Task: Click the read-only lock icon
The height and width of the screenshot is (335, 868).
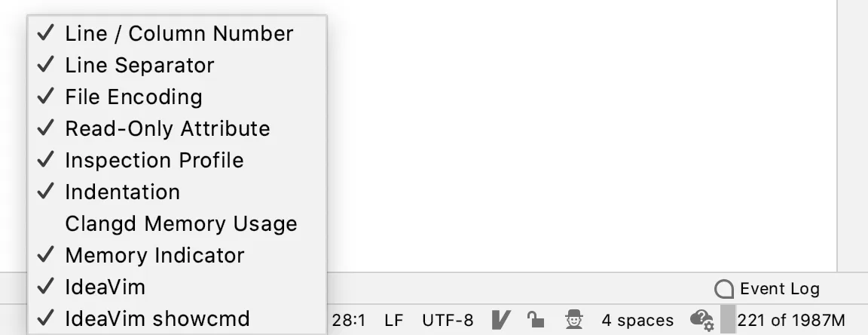Action: coord(536,320)
